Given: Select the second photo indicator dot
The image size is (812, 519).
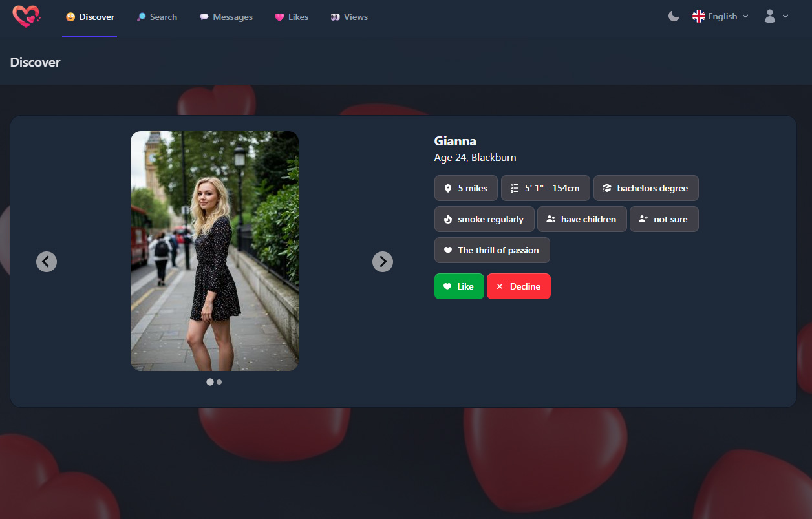Looking at the screenshot, I should [x=219, y=382].
